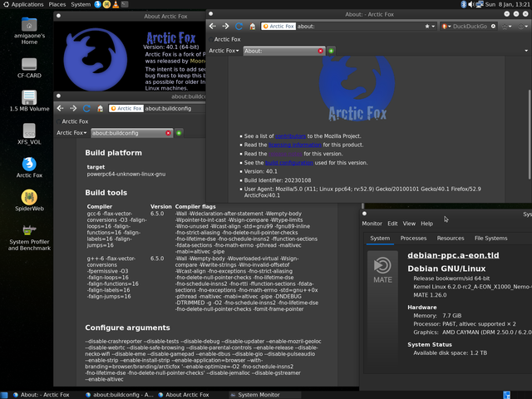Open Arctic Fox menu in about:buildconfig window
This screenshot has height=399, width=532.
pyautogui.click(x=71, y=133)
